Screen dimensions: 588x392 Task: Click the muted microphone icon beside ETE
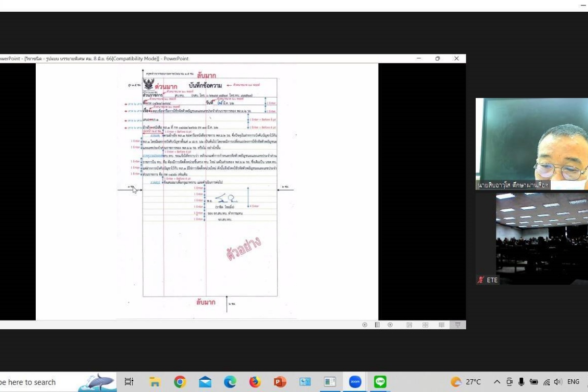pyautogui.click(x=481, y=280)
